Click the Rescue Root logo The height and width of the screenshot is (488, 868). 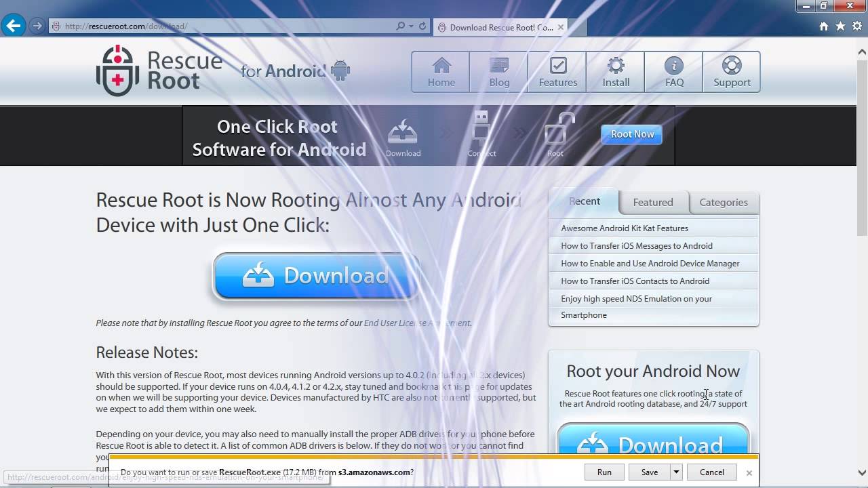(x=159, y=70)
